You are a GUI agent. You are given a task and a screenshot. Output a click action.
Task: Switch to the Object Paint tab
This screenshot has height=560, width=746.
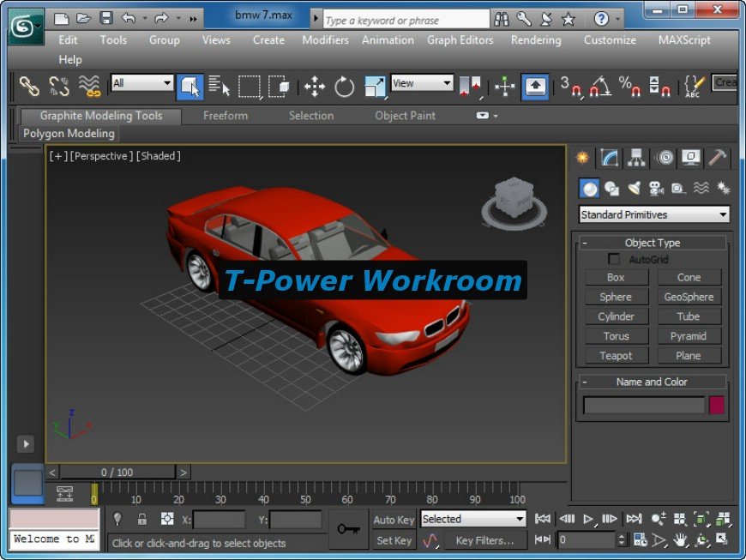405,116
